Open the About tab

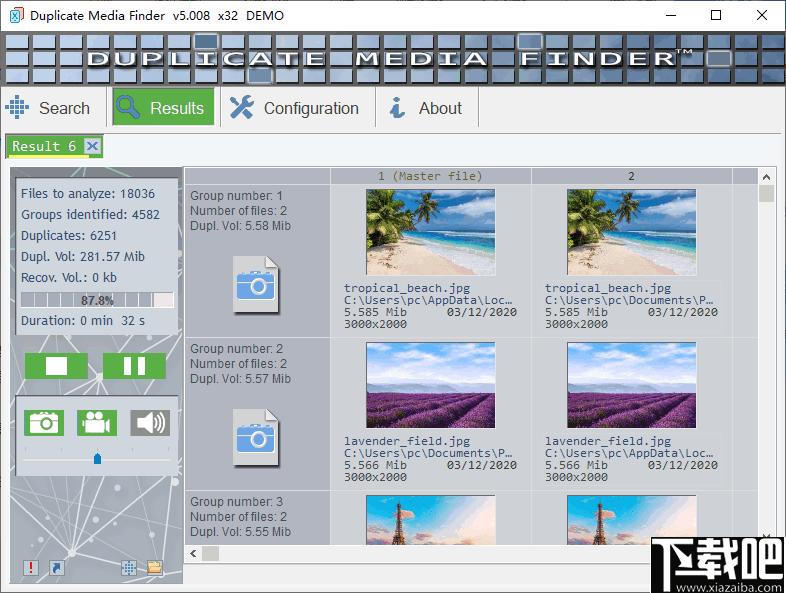coord(427,107)
